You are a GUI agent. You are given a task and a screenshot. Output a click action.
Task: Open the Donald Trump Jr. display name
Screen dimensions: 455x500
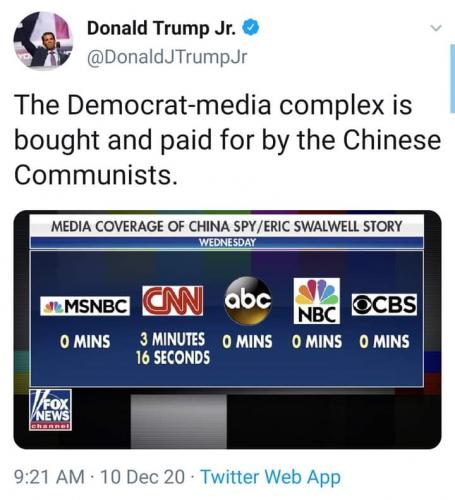point(162,28)
